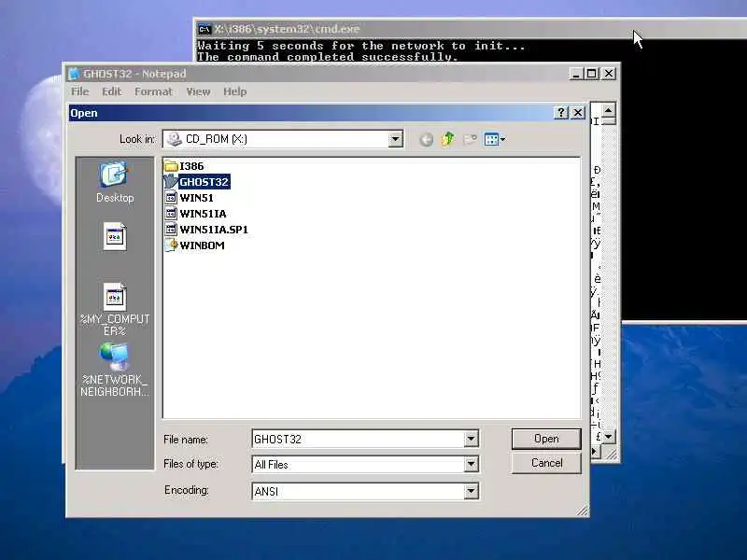Open the Notepad View menu
Image resolution: width=747 pixels, height=560 pixels.
[198, 91]
